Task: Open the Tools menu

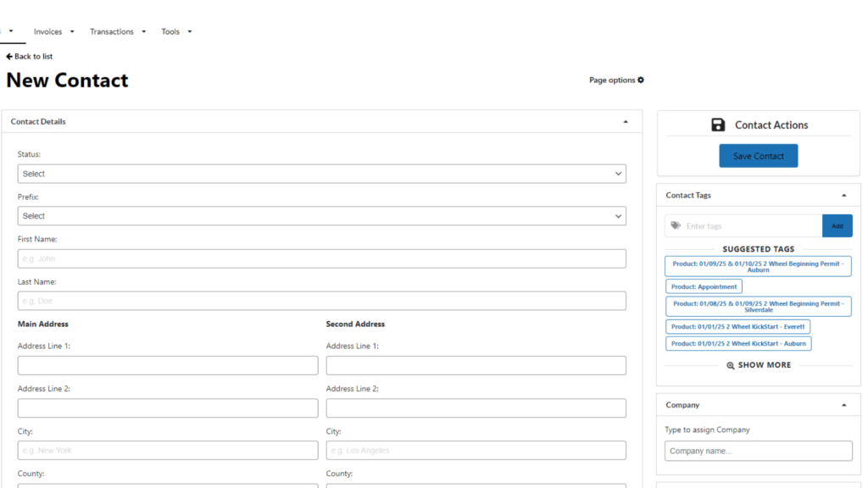Action: coord(176,32)
